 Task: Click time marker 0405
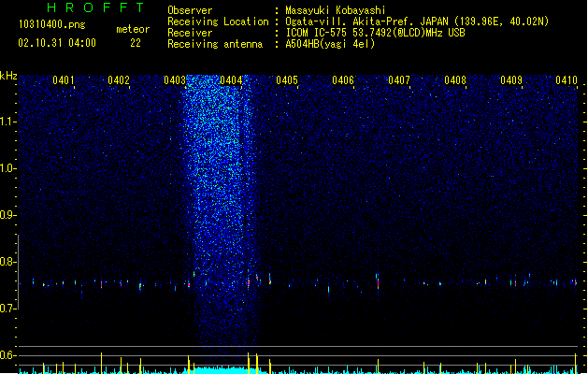pyautogui.click(x=287, y=80)
